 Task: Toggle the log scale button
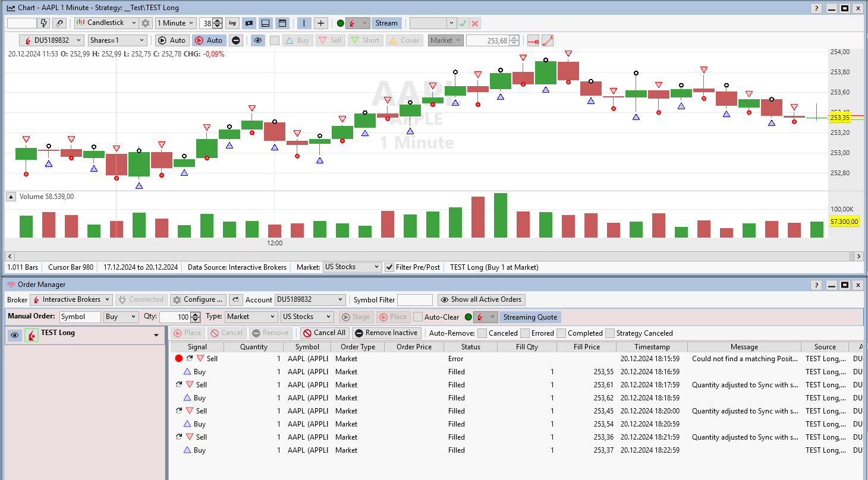pos(232,23)
